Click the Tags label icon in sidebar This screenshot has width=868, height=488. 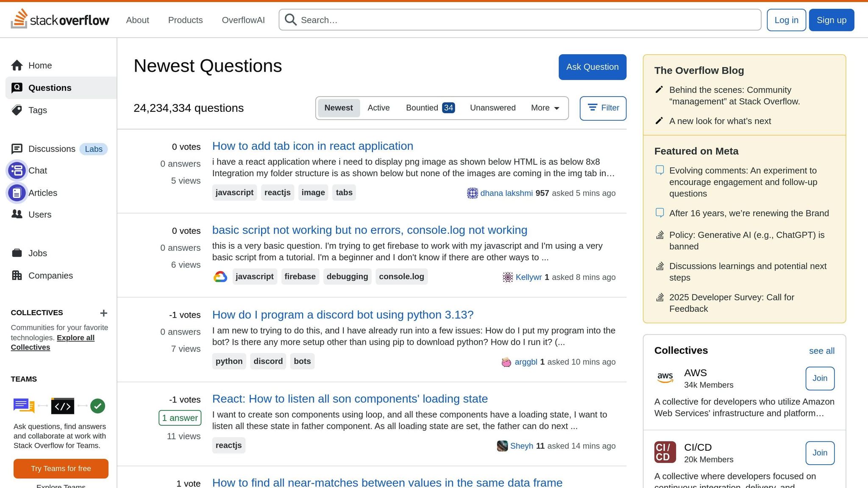tap(17, 110)
